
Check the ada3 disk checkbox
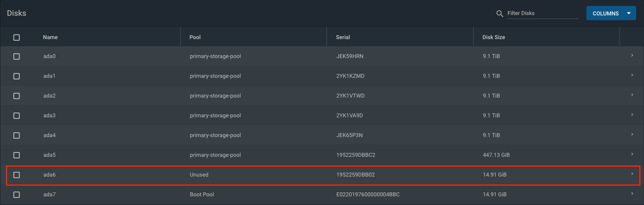tap(17, 116)
